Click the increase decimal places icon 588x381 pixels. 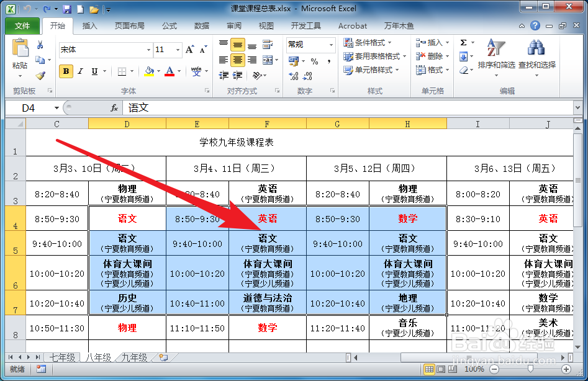(294, 76)
